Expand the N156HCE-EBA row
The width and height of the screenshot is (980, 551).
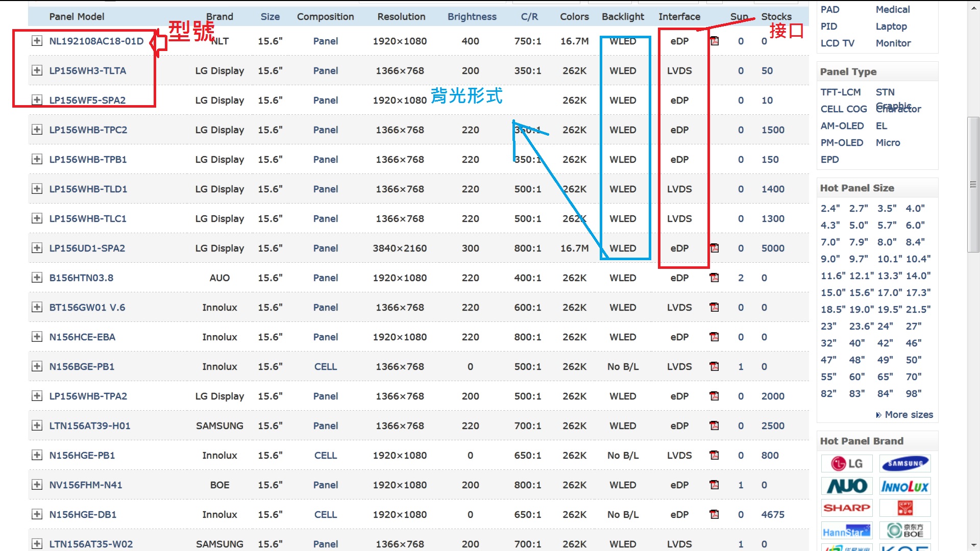pos(37,337)
